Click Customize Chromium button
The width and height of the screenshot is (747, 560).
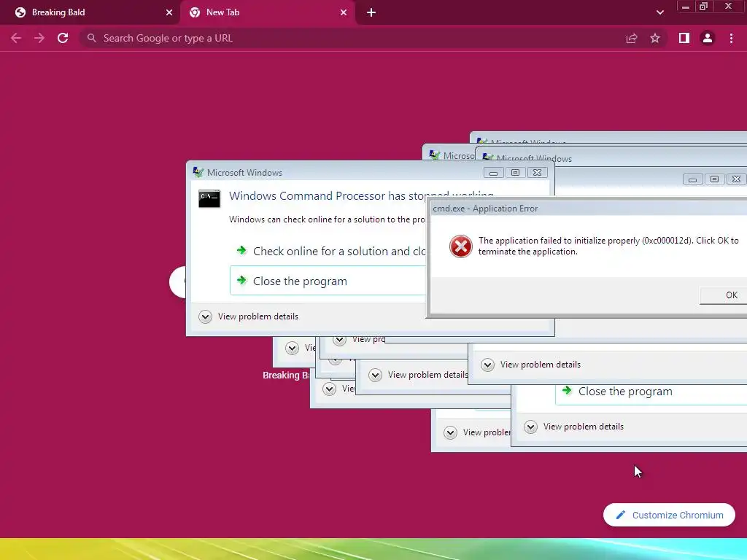tap(670, 516)
